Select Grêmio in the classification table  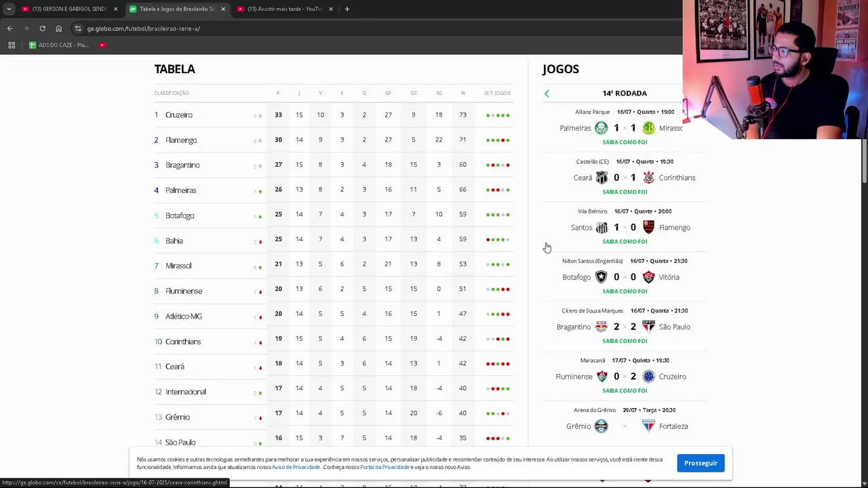pyautogui.click(x=178, y=417)
